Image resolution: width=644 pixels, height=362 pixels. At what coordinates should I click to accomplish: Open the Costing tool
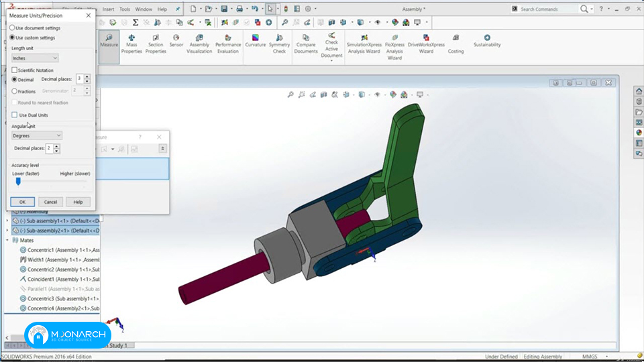[455, 44]
